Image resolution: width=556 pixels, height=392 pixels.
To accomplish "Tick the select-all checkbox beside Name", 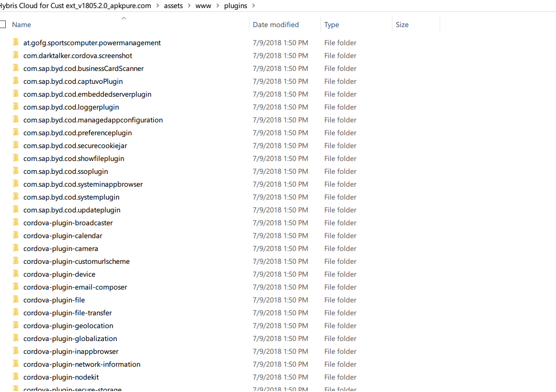I will tap(3, 24).
